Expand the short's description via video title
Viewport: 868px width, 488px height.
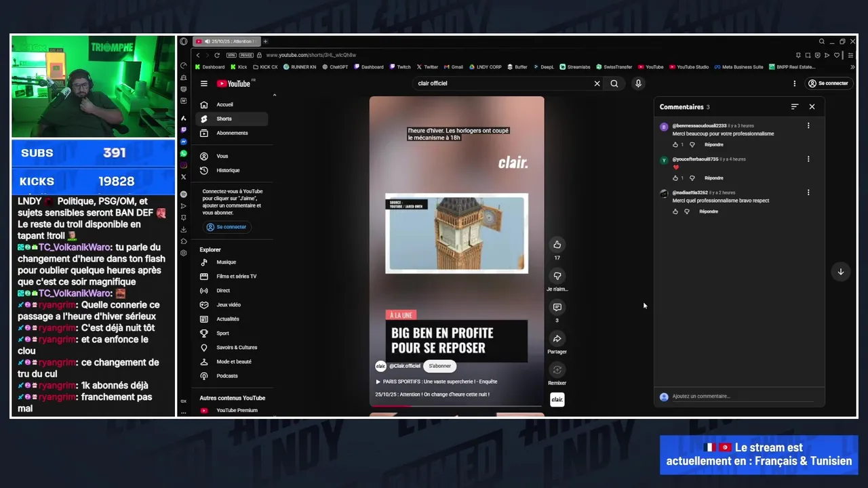(432, 394)
